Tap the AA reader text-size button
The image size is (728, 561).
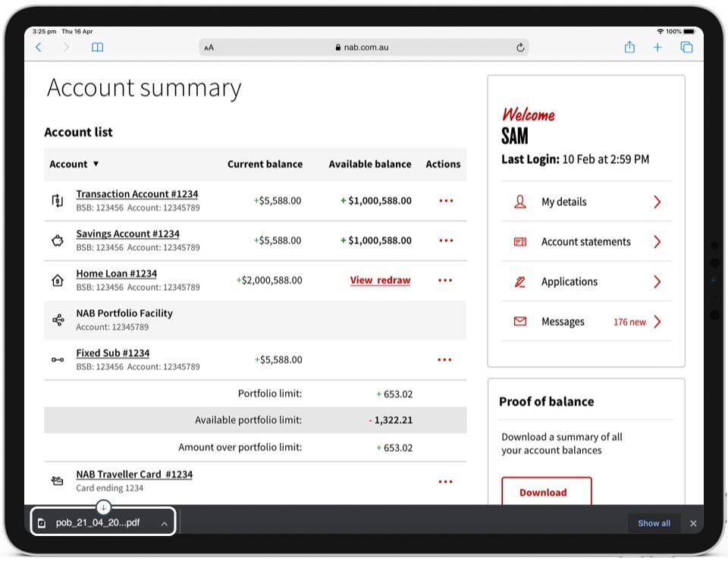pyautogui.click(x=209, y=47)
